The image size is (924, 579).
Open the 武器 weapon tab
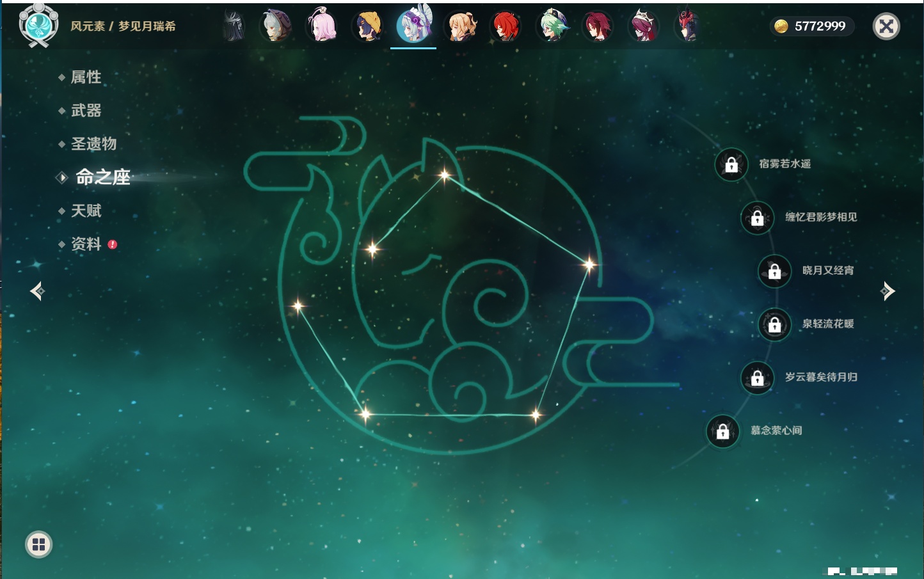click(x=86, y=111)
